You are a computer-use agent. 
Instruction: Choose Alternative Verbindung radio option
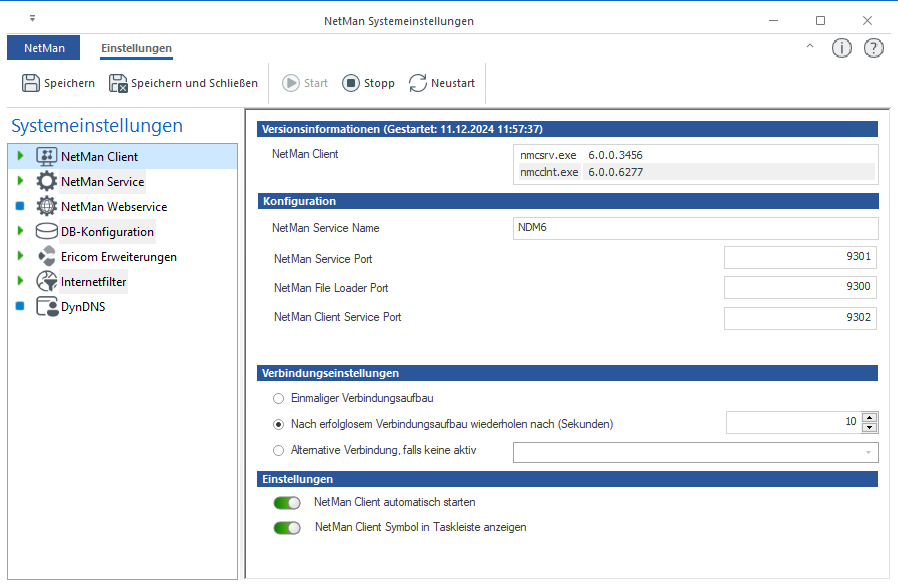point(278,450)
